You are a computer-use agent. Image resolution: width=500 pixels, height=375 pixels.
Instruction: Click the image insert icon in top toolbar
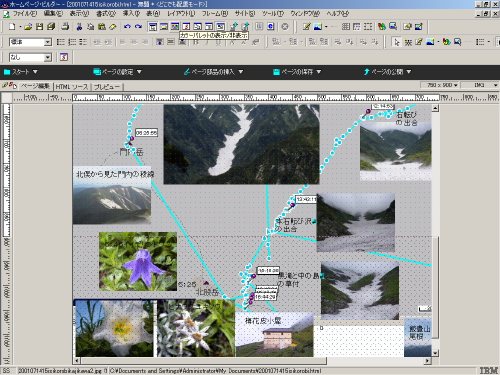tap(318, 27)
